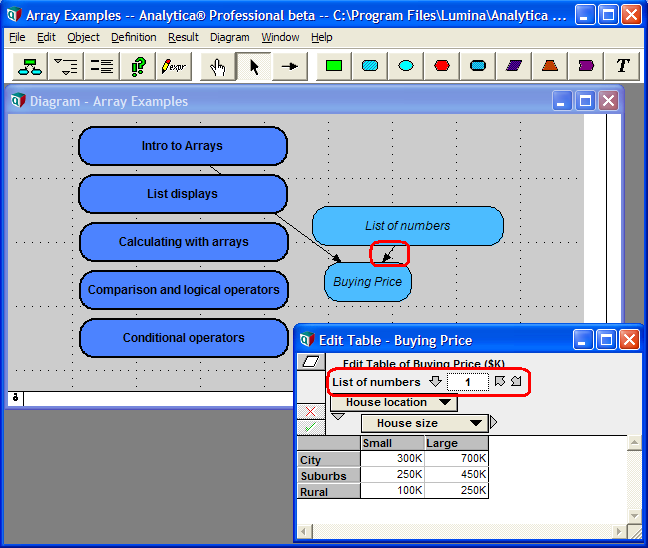The height and width of the screenshot is (548, 648).
Task: Select the green Decision node tool
Action: [334, 66]
